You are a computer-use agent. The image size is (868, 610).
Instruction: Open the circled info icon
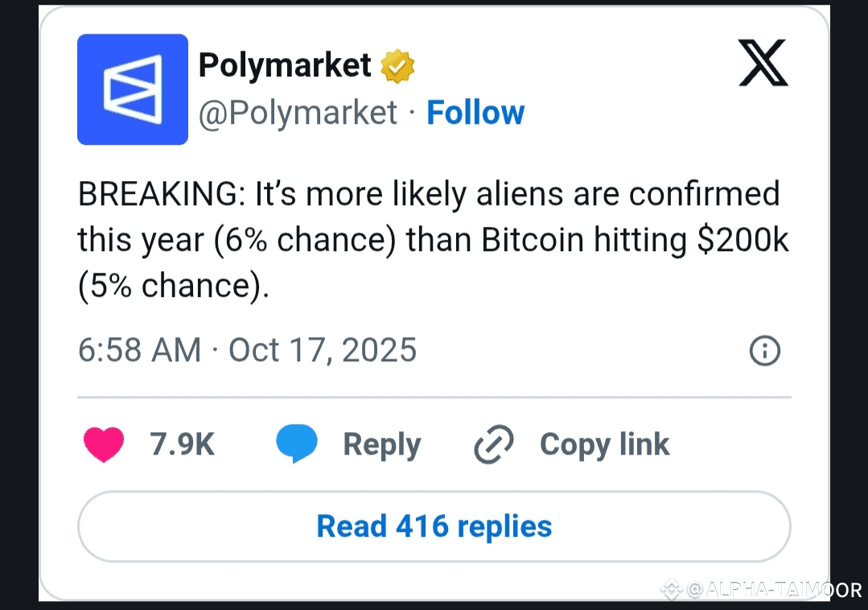pos(764,351)
